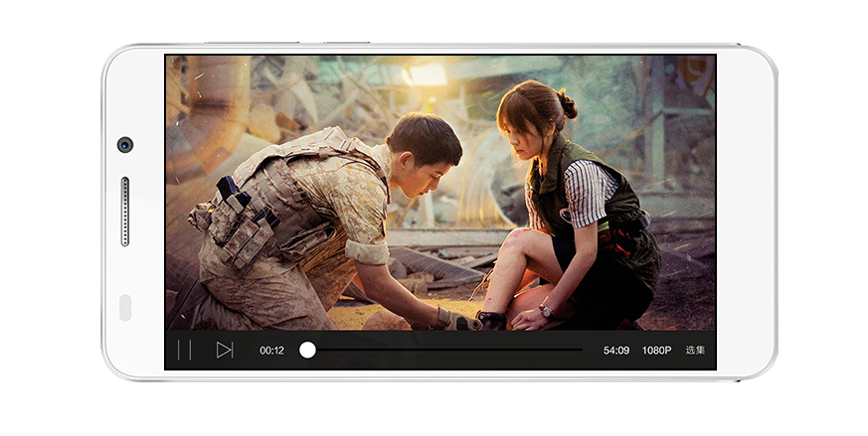Tap the woman's wristwatch in the video
Image resolution: width=868 pixels, height=436 pixels.
click(545, 311)
